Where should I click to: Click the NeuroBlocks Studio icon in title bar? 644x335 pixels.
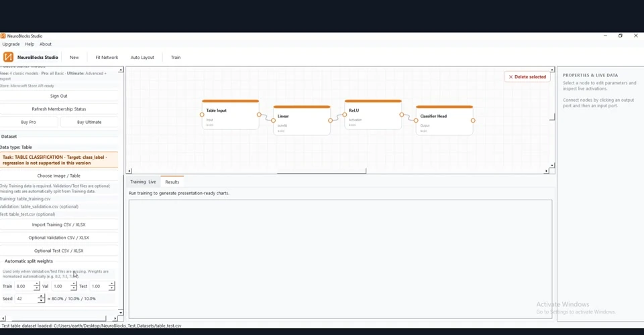coord(3,36)
